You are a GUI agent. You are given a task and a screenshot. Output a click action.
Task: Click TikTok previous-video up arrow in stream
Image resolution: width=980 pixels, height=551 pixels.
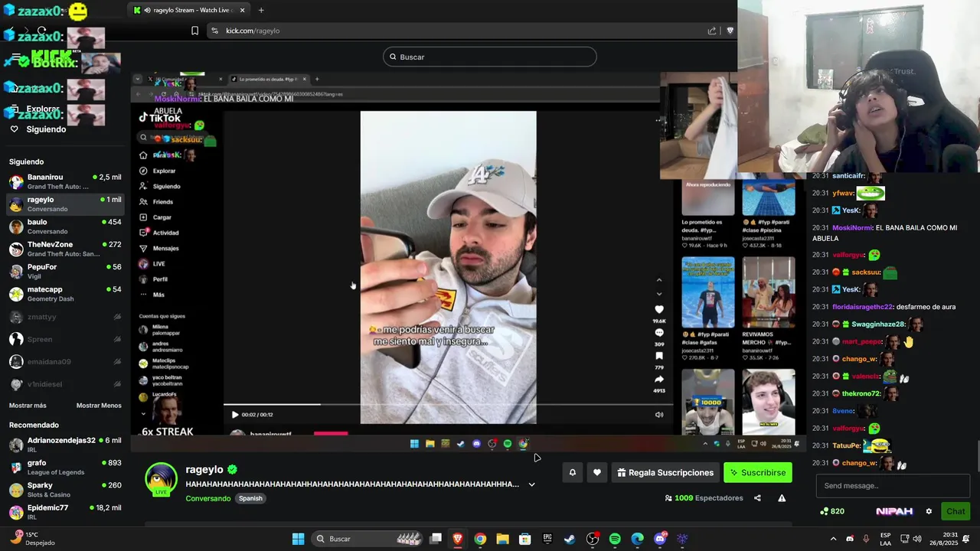pyautogui.click(x=658, y=280)
